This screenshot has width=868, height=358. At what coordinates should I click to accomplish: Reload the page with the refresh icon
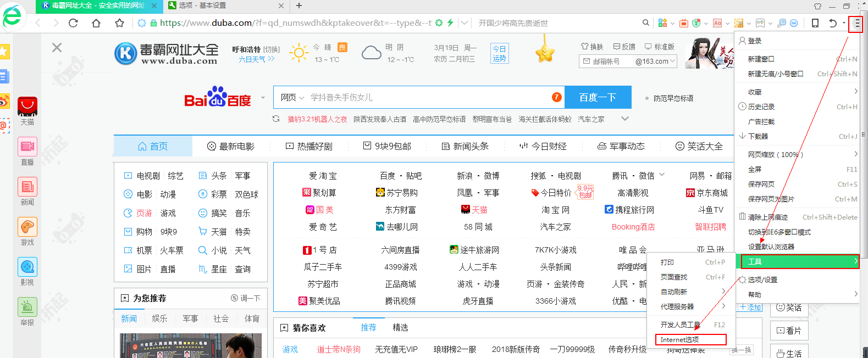click(x=73, y=23)
